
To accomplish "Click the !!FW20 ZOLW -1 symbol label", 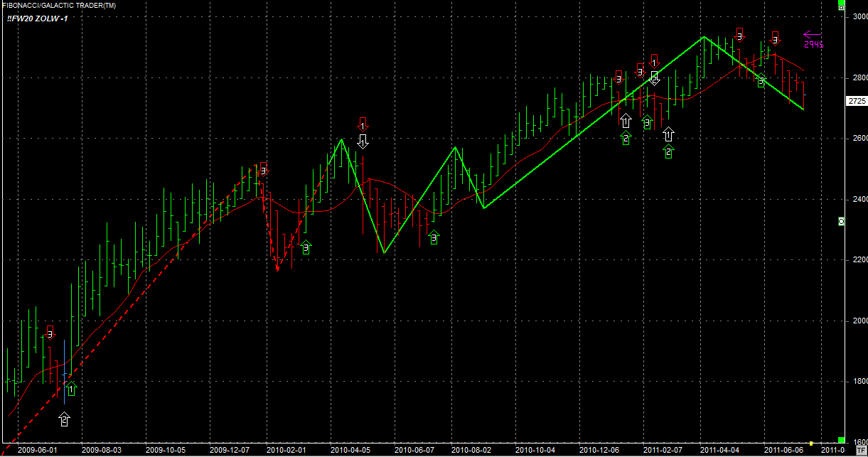I will (37, 17).
